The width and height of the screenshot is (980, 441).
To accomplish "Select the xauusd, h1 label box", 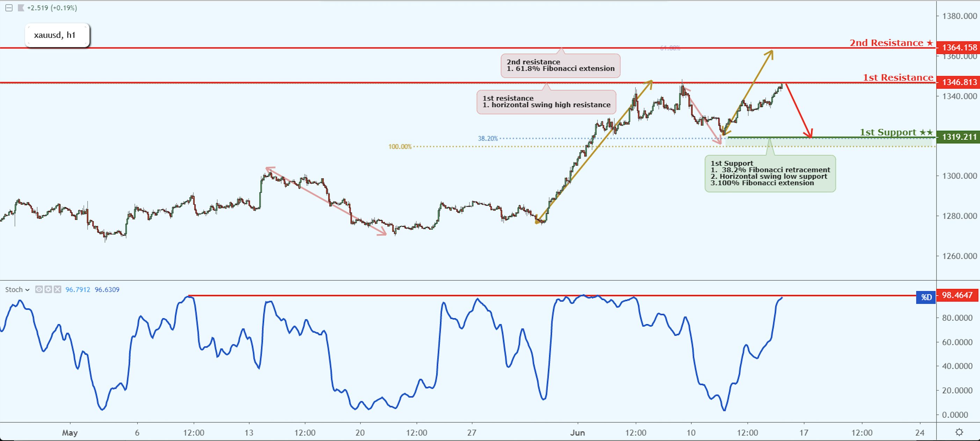I will point(57,35).
